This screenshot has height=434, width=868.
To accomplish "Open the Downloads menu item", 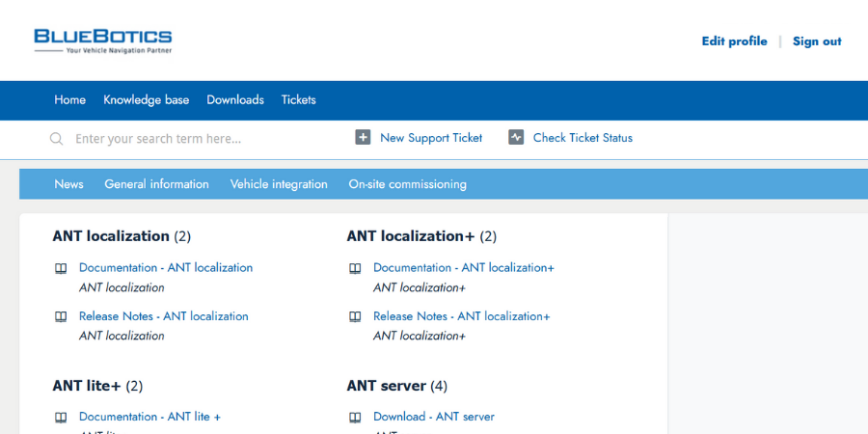I will coord(235,100).
